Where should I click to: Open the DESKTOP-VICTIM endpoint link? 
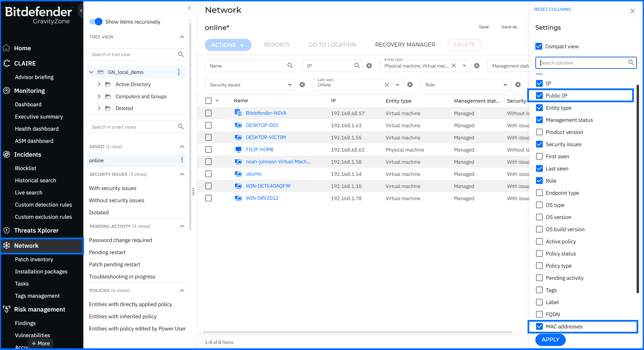(x=266, y=137)
